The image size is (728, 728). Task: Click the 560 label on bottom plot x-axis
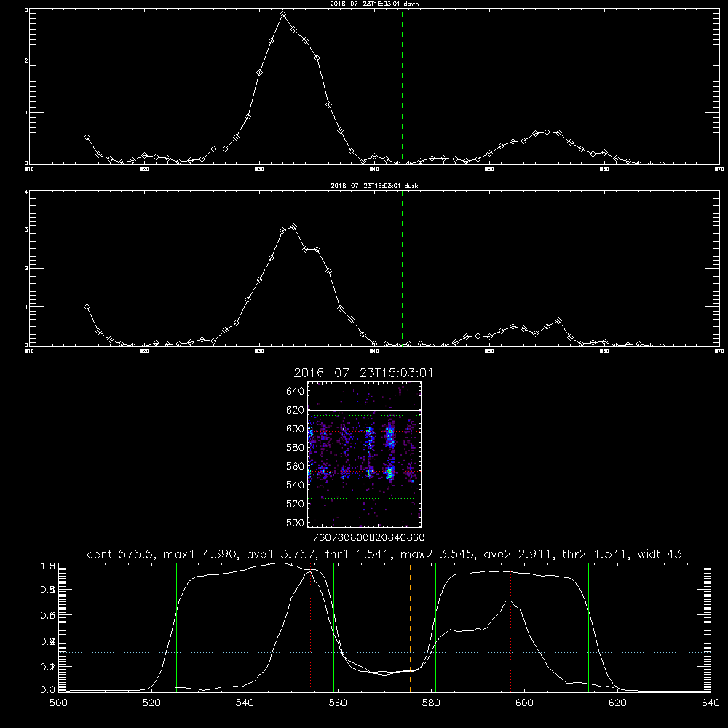[338, 703]
